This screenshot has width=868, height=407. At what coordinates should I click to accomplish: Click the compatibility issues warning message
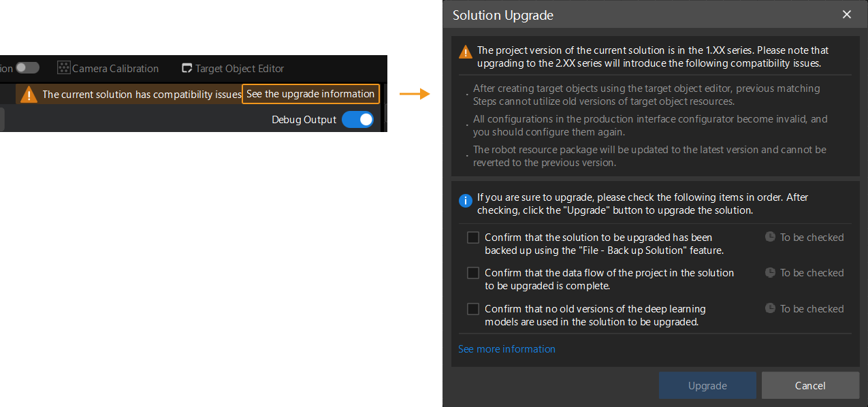139,94
